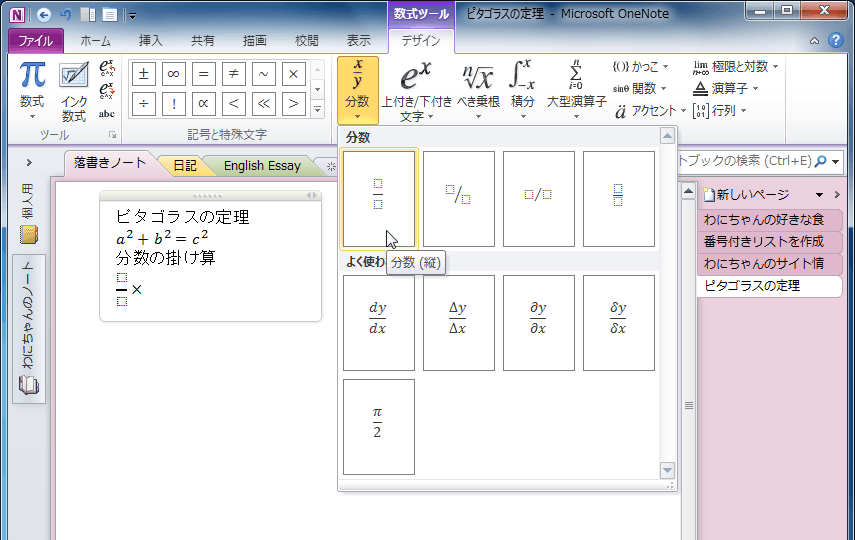Open 演算子 operator dropdown
This screenshot has height=540, width=855.
[725, 88]
